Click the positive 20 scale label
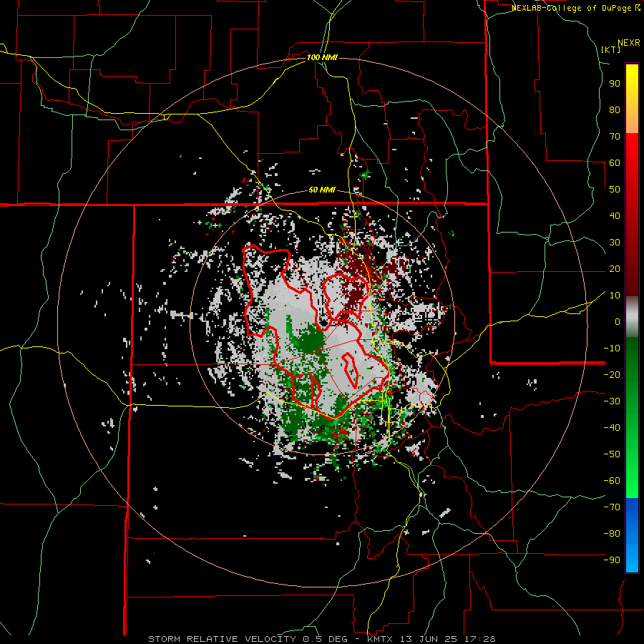This screenshot has width=644, height=644. pyautogui.click(x=615, y=268)
